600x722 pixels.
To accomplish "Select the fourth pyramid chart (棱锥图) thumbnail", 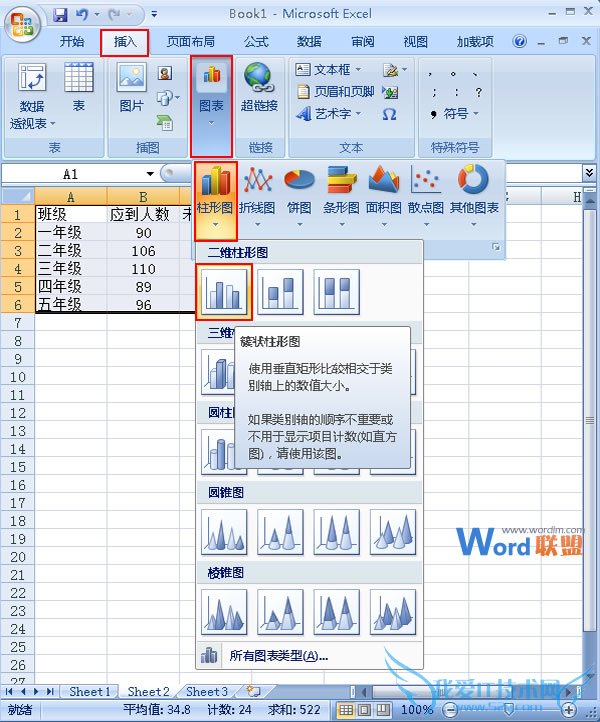I will click(x=393, y=612).
